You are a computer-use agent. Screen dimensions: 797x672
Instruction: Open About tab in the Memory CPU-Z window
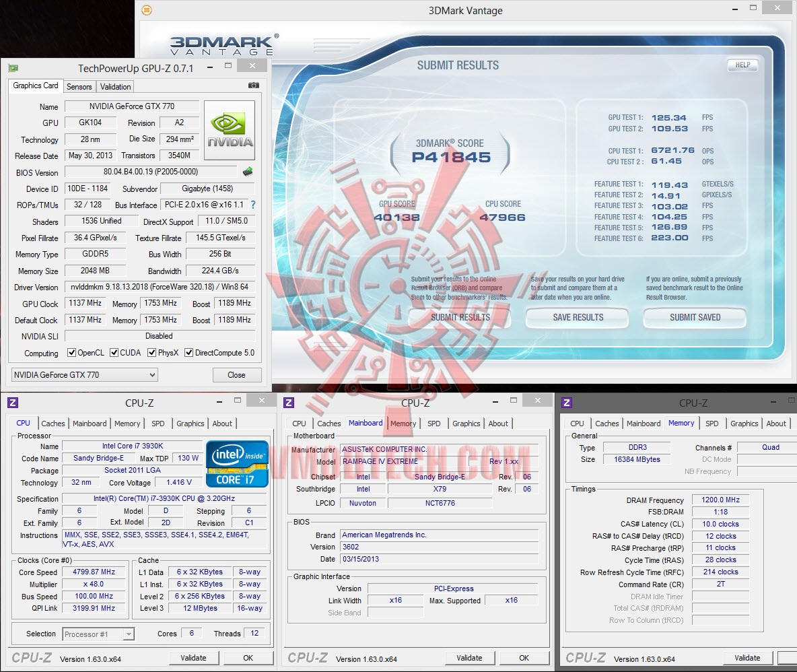(x=776, y=423)
